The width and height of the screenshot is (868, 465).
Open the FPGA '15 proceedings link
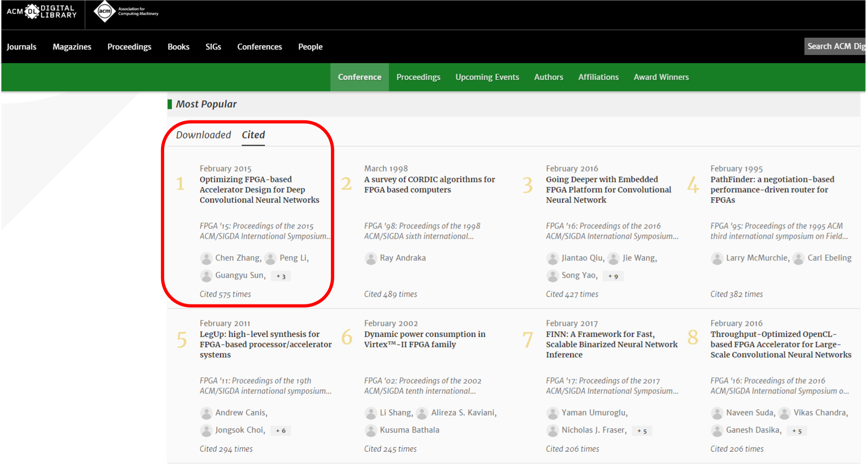pyautogui.click(x=265, y=231)
